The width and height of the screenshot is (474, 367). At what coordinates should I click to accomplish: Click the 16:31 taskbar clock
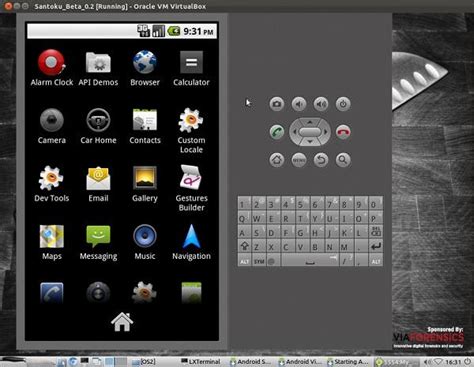pyautogui.click(x=452, y=362)
